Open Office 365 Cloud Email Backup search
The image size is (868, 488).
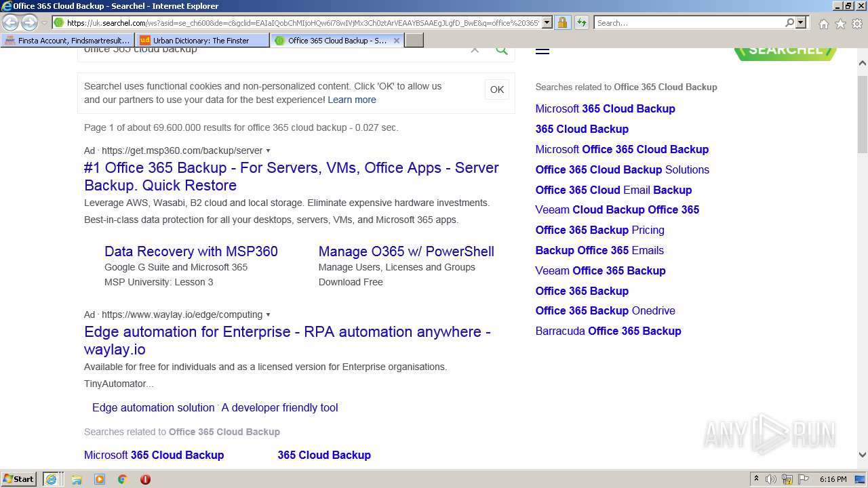pos(614,190)
